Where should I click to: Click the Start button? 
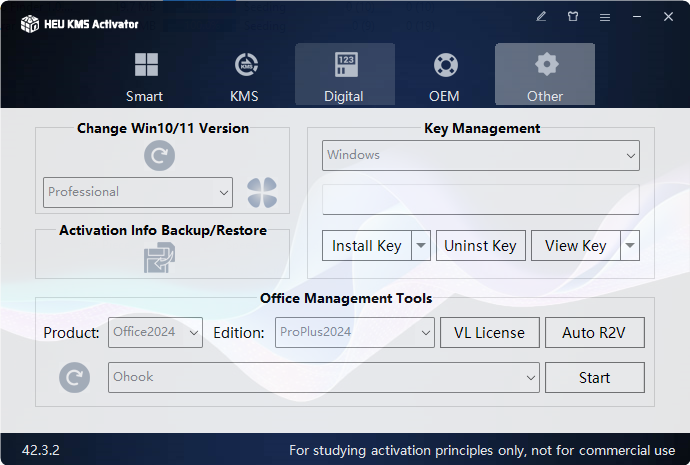pyautogui.click(x=595, y=377)
